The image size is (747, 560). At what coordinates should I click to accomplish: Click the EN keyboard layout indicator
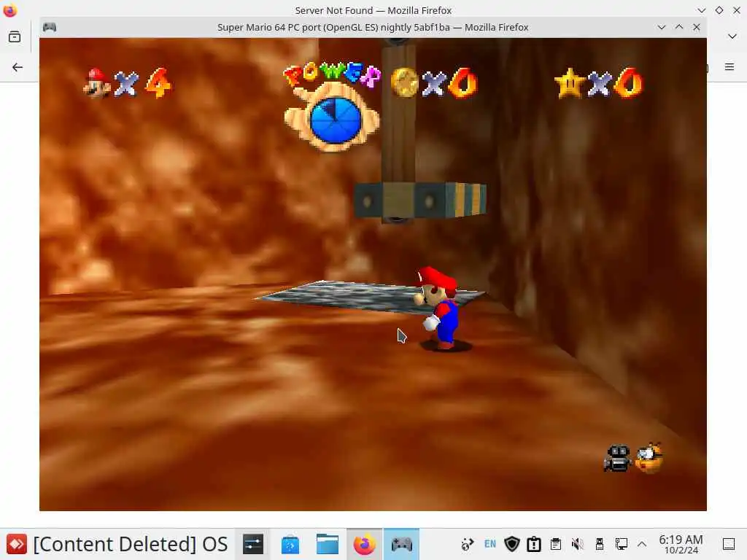tap(489, 544)
